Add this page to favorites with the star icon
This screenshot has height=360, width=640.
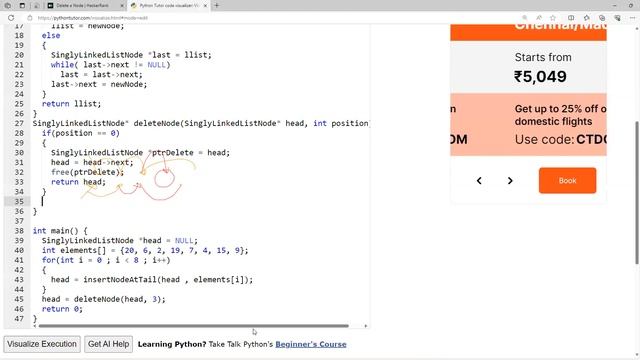[553, 18]
